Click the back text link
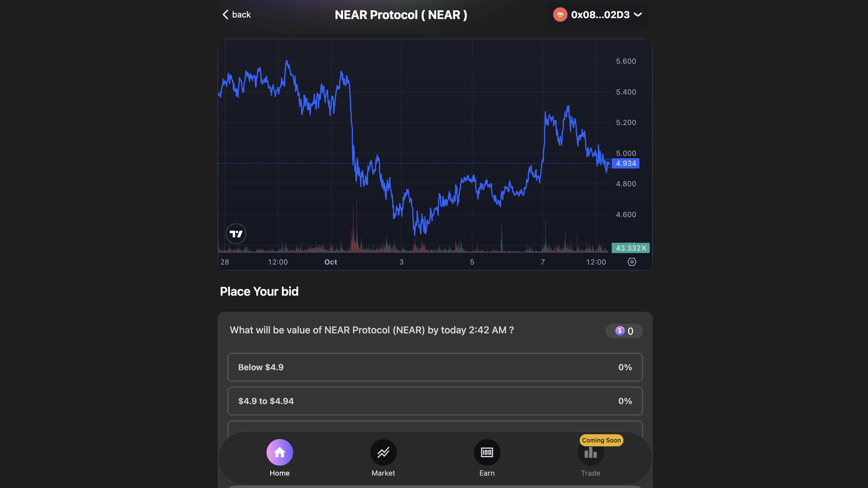The width and height of the screenshot is (868, 488). [x=241, y=15]
